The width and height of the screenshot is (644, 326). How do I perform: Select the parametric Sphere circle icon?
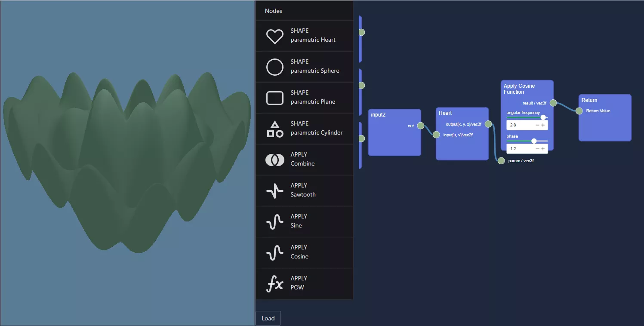pos(274,67)
